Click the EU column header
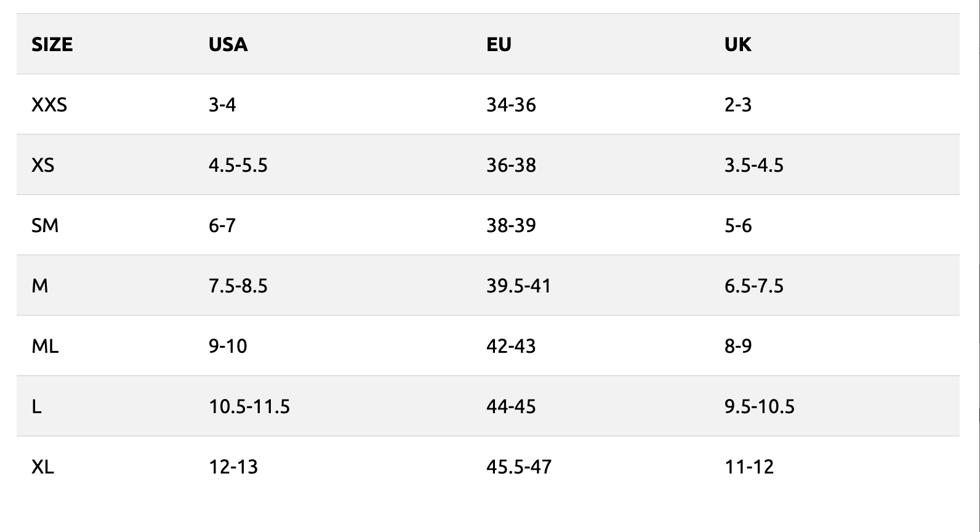This screenshot has height=532, width=980. coord(499,44)
